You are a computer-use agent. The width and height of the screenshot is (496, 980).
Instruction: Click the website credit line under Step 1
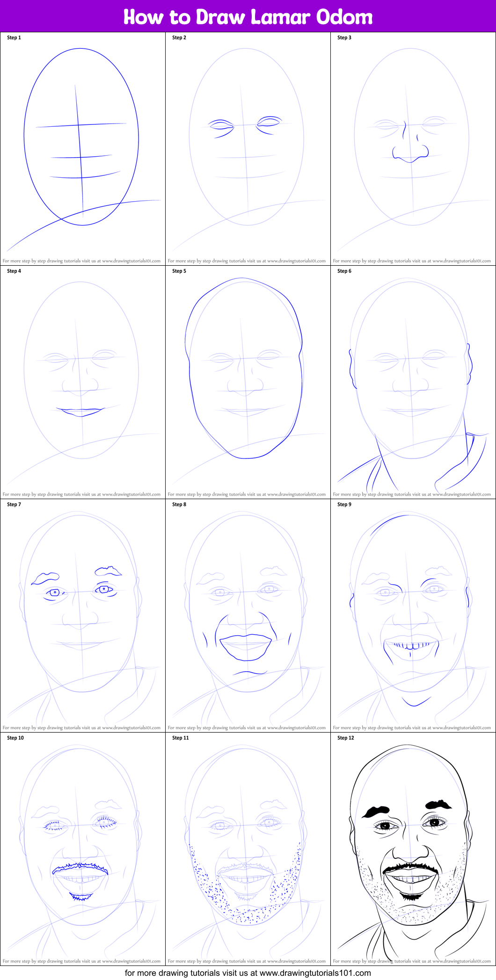click(81, 261)
